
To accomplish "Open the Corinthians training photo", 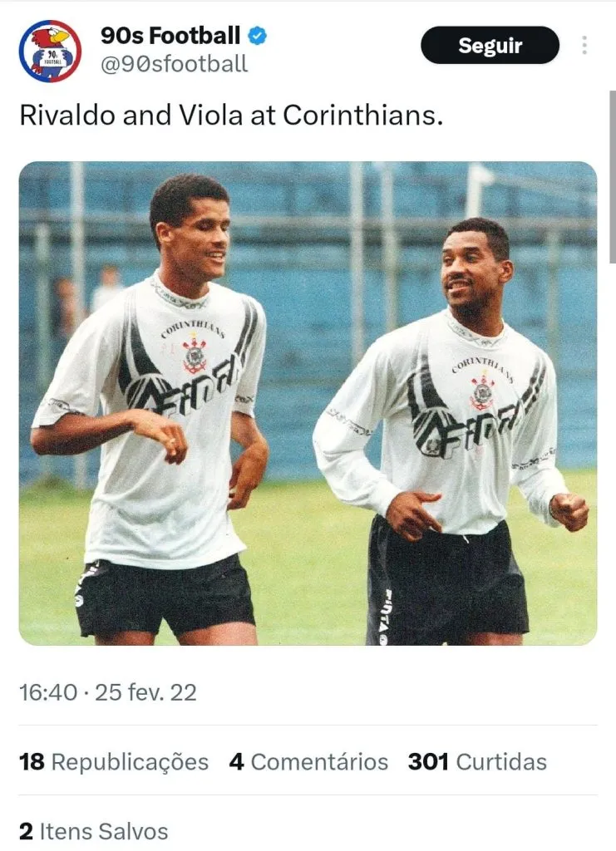I will coord(308,403).
